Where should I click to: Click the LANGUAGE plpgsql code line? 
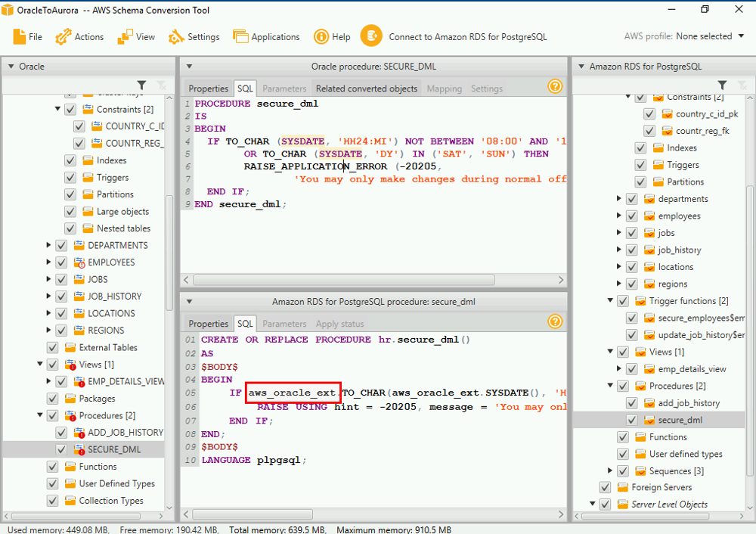(x=253, y=460)
